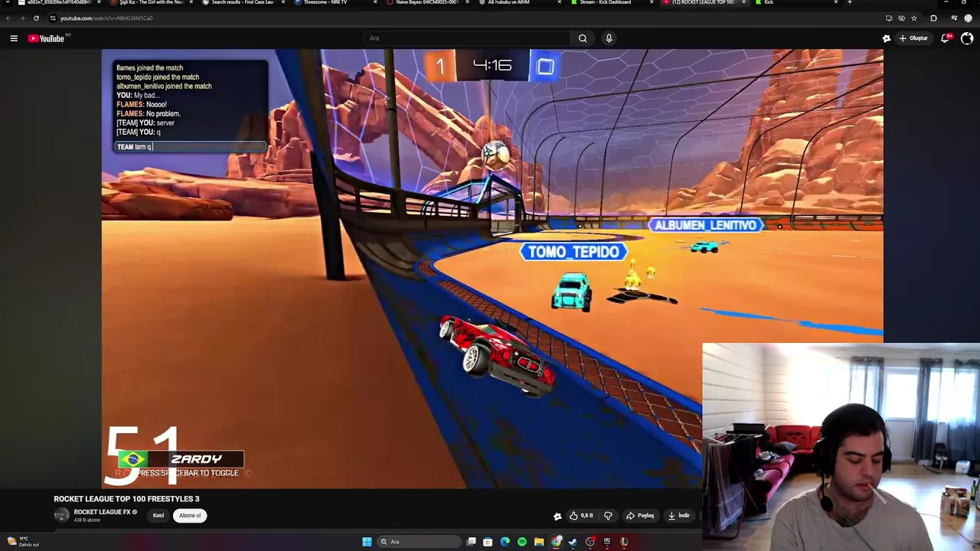Download the video with İndir
This screenshot has width=980, height=551.
pos(679,516)
